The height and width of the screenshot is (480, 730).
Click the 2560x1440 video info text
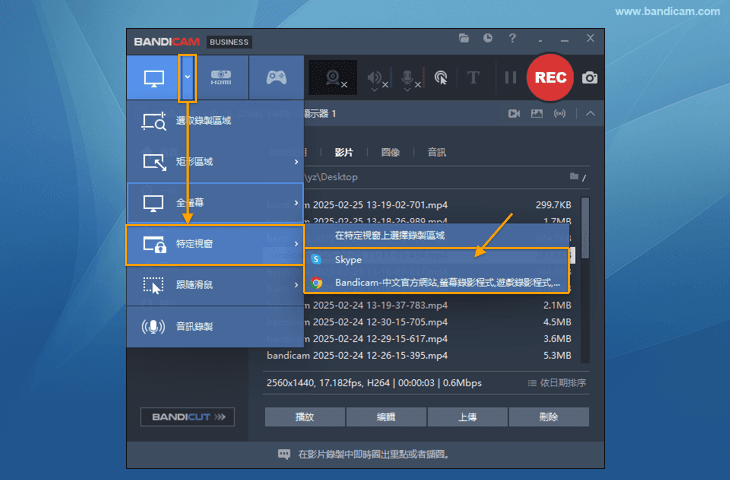pyautogui.click(x=374, y=383)
